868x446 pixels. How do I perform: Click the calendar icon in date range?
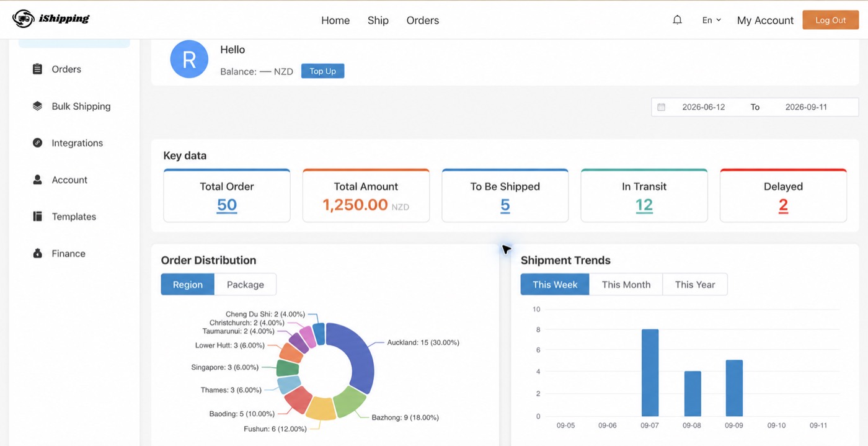coord(661,107)
